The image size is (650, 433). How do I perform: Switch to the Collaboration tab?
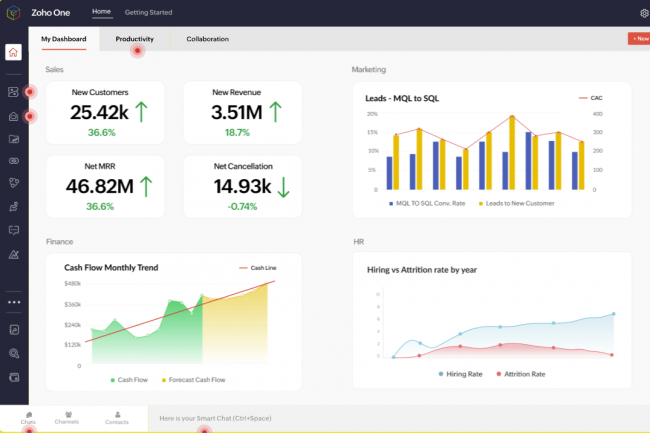[207, 39]
